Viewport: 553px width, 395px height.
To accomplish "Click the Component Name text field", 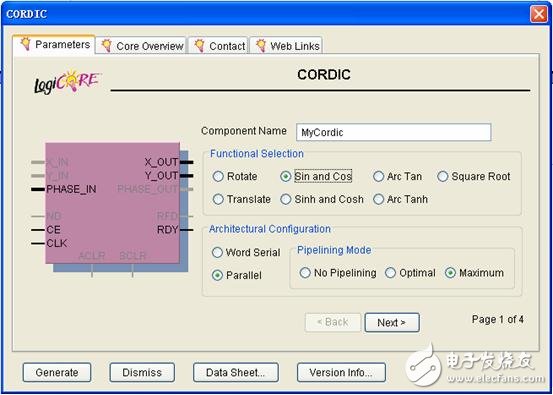I will (x=394, y=132).
